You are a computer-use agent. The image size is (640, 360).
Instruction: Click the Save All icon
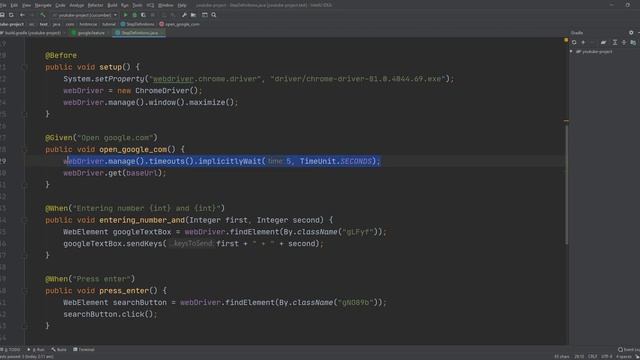2,15
